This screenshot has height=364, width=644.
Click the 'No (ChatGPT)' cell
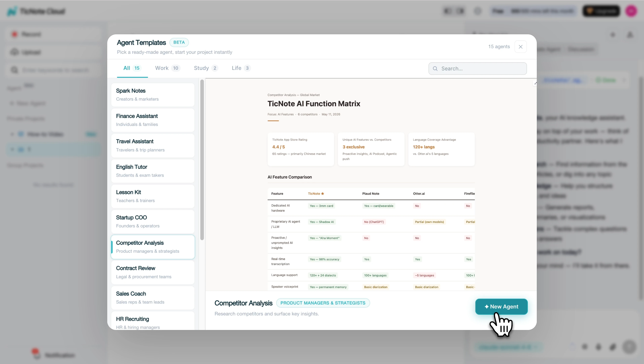[374, 222]
